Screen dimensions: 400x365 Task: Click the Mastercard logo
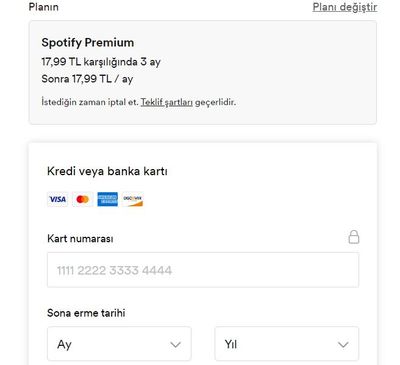click(x=82, y=199)
